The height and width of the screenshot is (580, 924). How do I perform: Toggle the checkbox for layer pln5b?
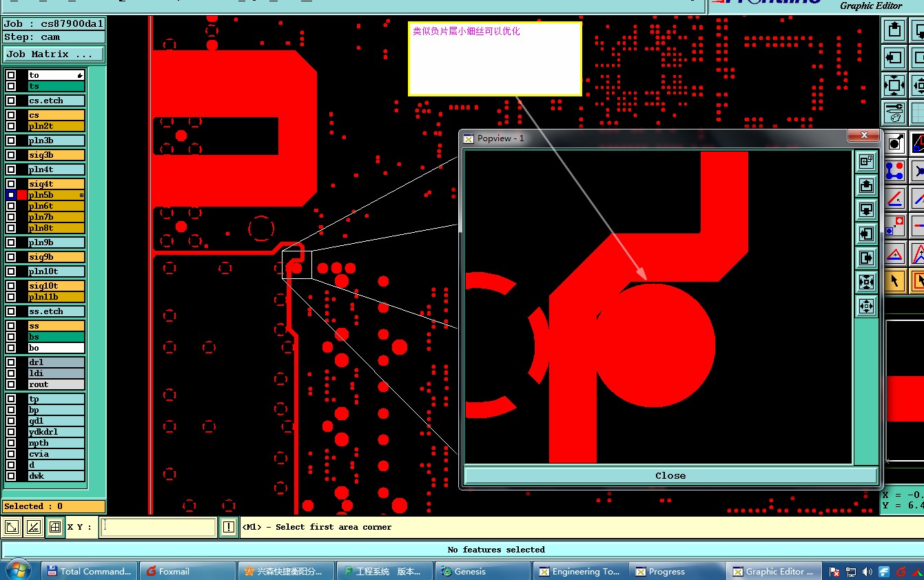(x=11, y=195)
